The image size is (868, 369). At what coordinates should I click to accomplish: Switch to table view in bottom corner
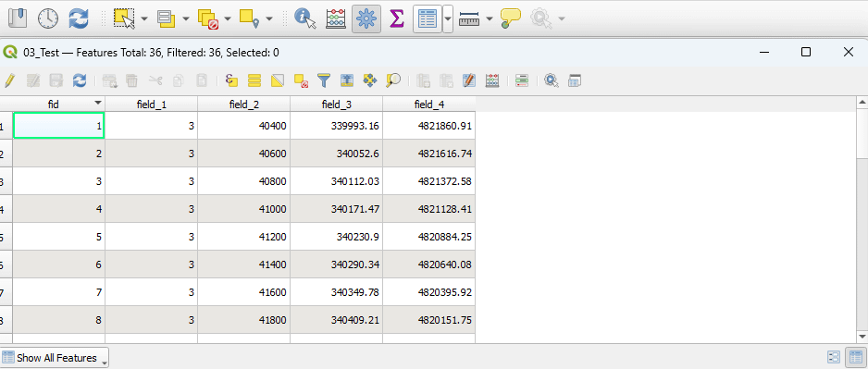click(x=855, y=357)
